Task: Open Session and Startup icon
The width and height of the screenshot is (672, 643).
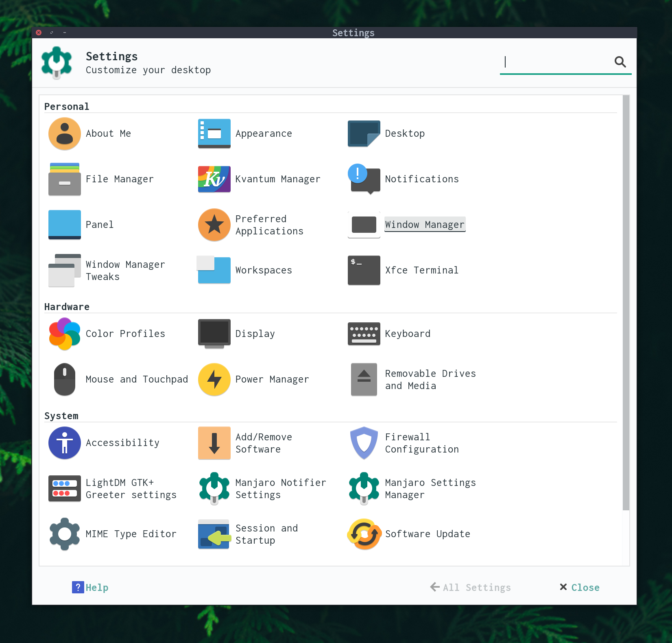Action: click(x=214, y=534)
